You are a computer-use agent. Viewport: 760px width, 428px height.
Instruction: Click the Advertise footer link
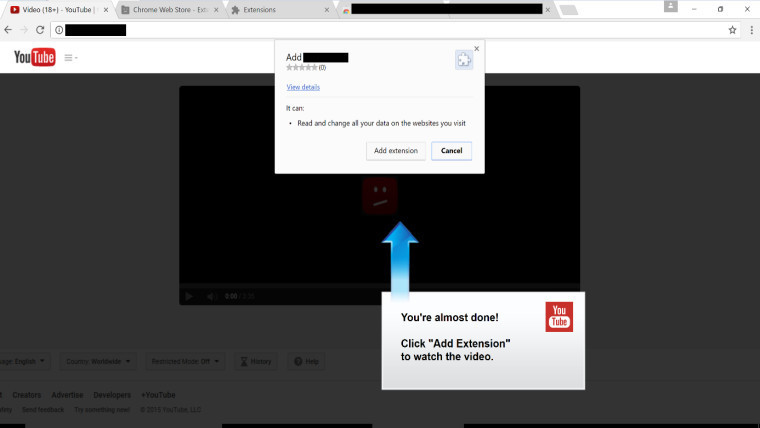(x=67, y=395)
